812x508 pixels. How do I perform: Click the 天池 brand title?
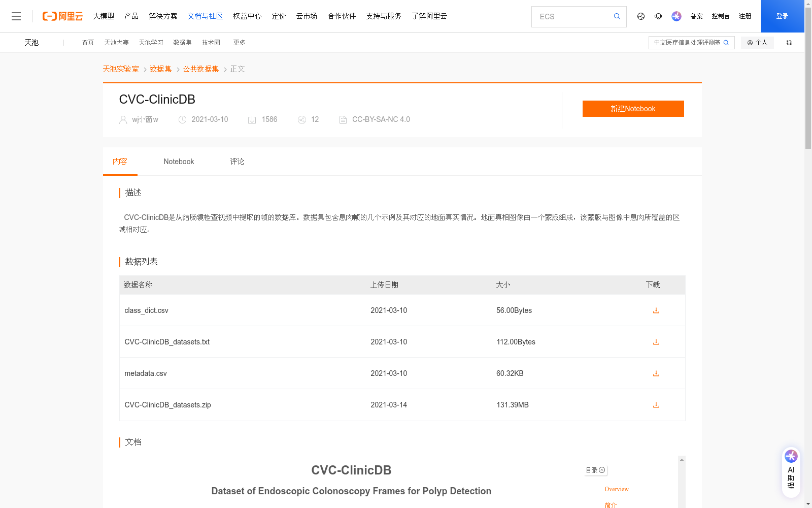31,43
